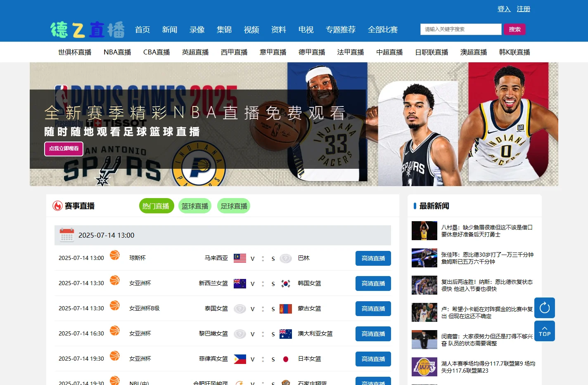Viewport: 588px width, 385px height.
Task: Click the placeholder team icon for 黎巴嫩女篮
Action: [x=240, y=334]
